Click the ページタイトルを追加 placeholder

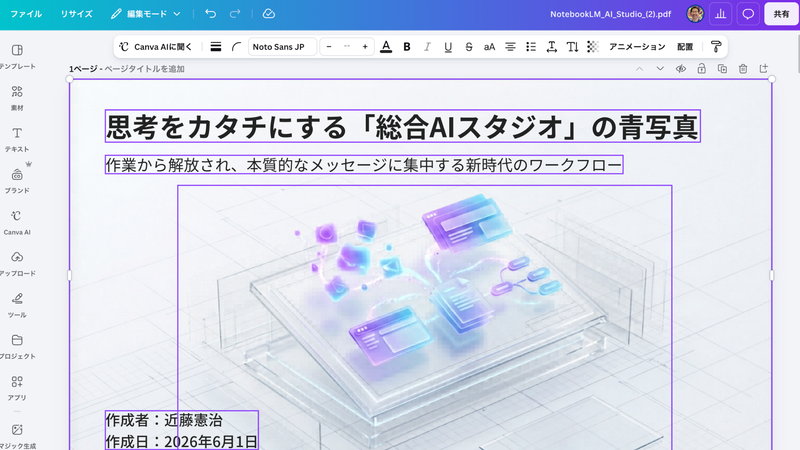144,69
